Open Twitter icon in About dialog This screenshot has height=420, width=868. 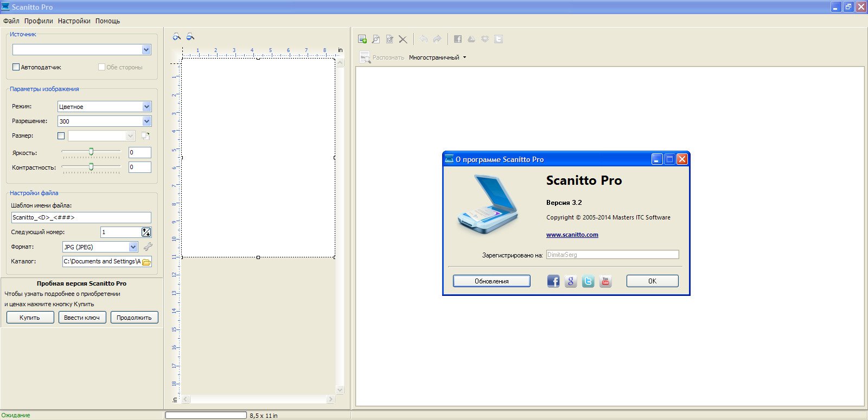tap(588, 281)
